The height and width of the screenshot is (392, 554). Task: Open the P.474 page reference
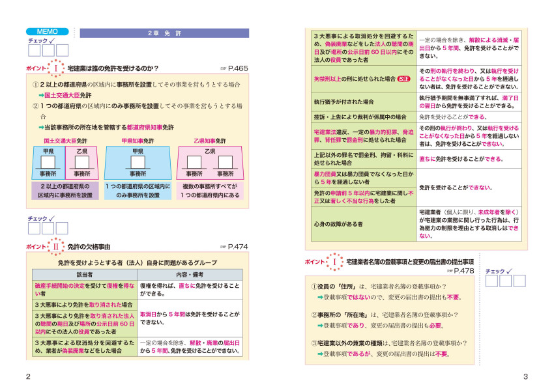tap(233, 247)
